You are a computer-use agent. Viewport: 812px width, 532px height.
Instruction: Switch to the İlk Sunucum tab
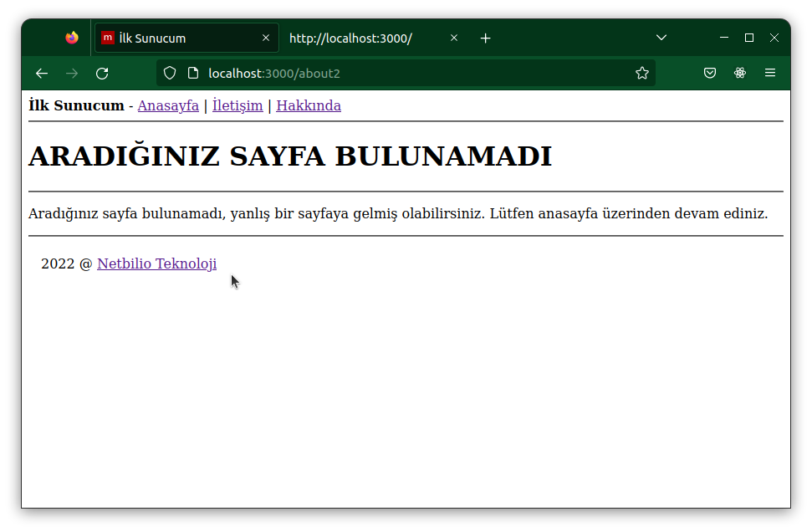pos(187,38)
